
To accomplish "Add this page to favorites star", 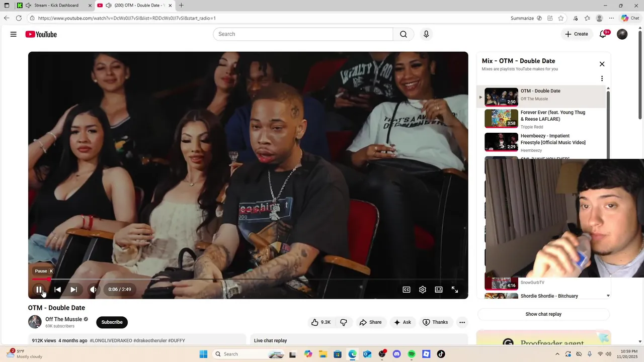I will 561,18.
